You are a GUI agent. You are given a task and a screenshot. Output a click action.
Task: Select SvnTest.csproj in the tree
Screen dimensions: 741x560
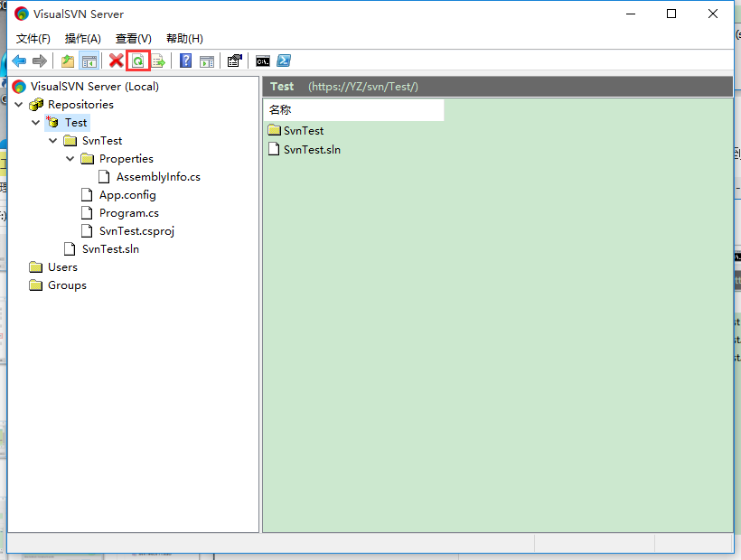point(136,231)
